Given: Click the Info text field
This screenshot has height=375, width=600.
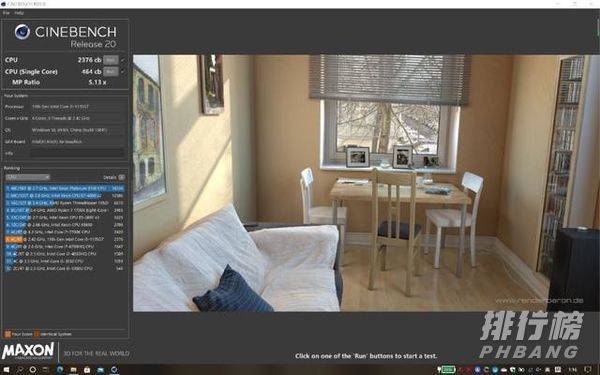Looking at the screenshot, I should (77, 153).
